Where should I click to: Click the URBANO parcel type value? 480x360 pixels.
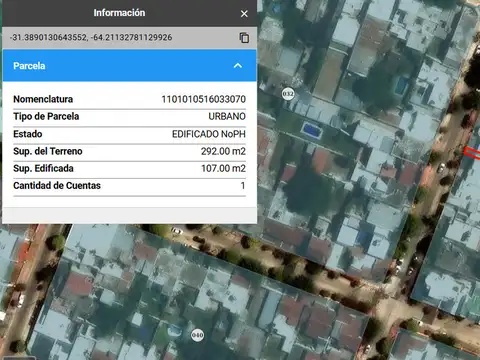tap(227, 116)
